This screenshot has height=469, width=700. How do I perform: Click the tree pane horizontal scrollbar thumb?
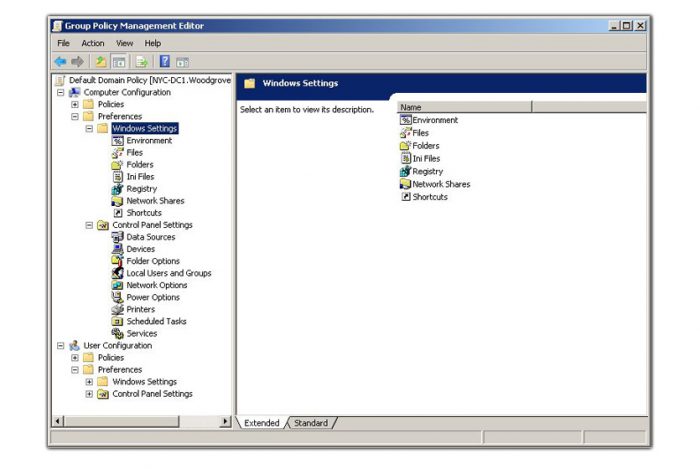pyautogui.click(x=121, y=421)
